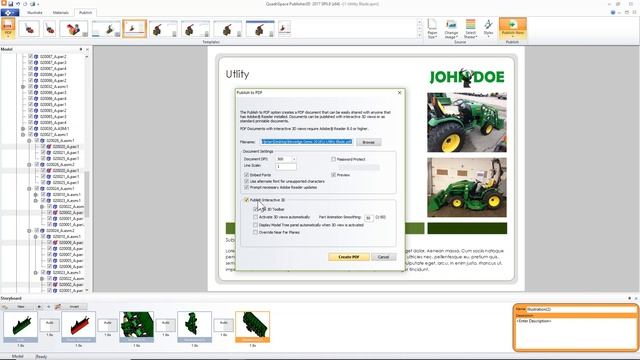Open the Change Image tool
This screenshot has width=640, height=360.
(x=451, y=29)
